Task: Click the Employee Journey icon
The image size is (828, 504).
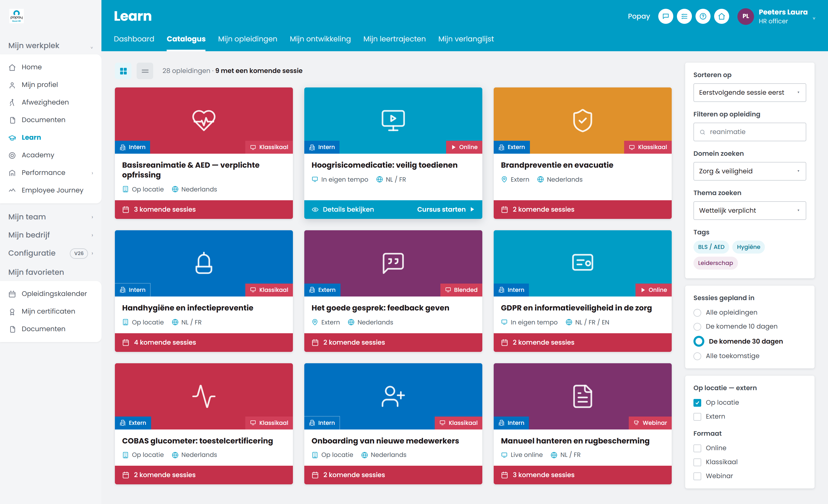Action: pos(12,190)
